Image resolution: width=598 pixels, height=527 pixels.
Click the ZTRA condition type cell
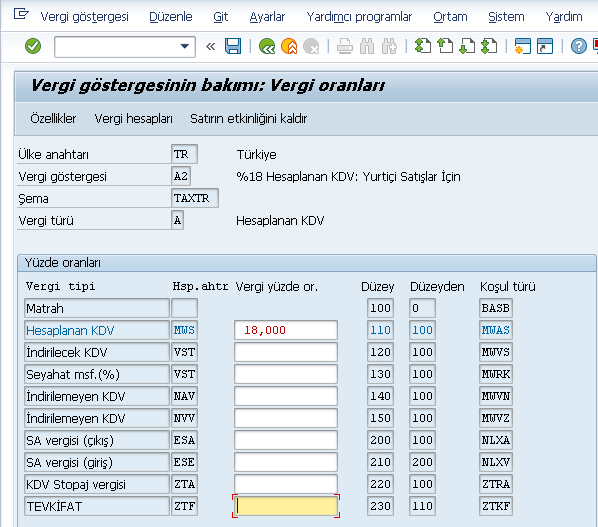(x=495, y=484)
